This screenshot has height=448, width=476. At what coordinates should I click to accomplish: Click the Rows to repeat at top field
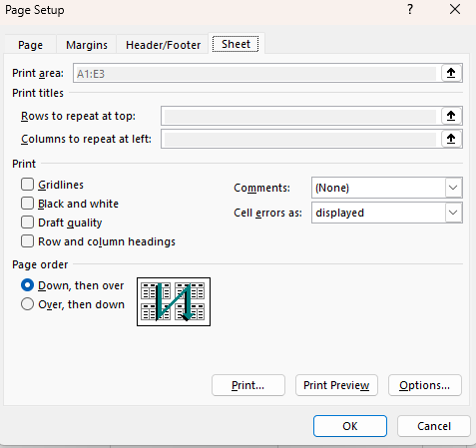[x=300, y=116]
